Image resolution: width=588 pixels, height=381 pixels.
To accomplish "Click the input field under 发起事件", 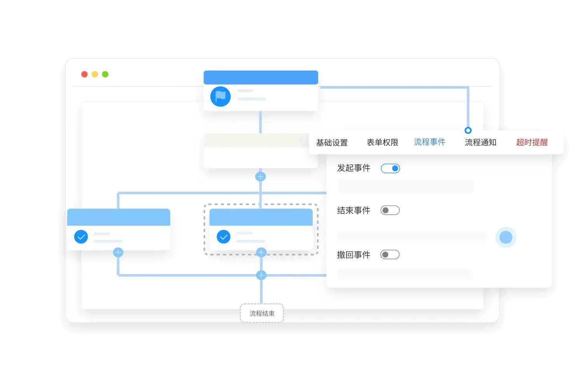I will point(405,186).
